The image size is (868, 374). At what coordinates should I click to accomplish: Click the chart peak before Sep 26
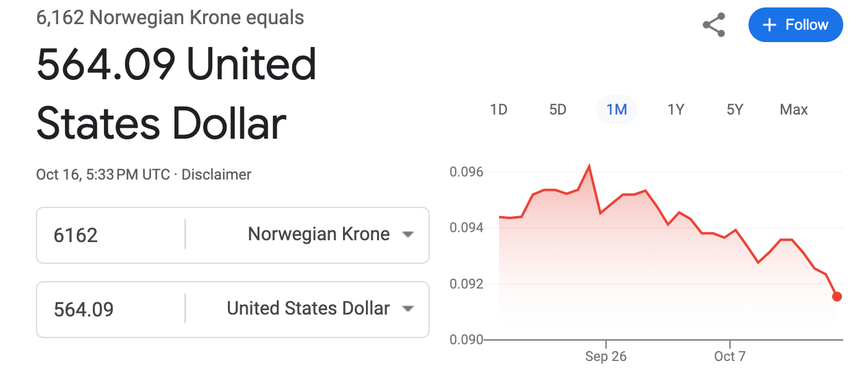[589, 166]
